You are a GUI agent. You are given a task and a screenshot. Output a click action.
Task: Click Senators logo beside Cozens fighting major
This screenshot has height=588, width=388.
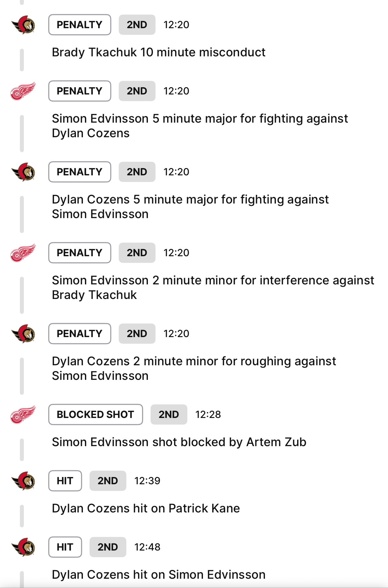pyautogui.click(x=23, y=172)
